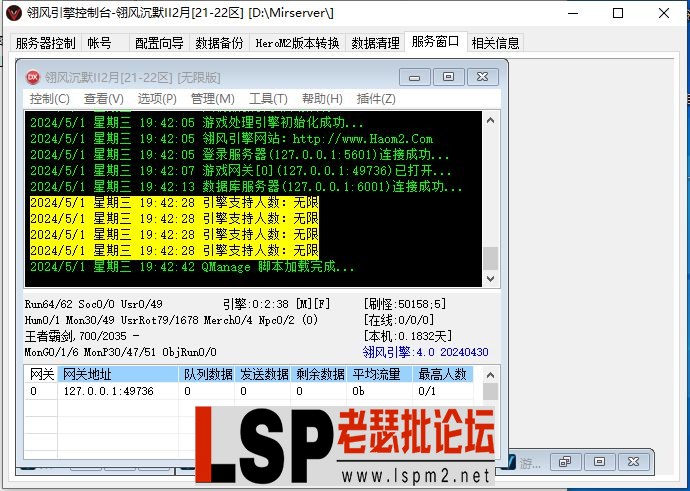
Task: Click the DX icon of inner engine window
Action: (33, 77)
